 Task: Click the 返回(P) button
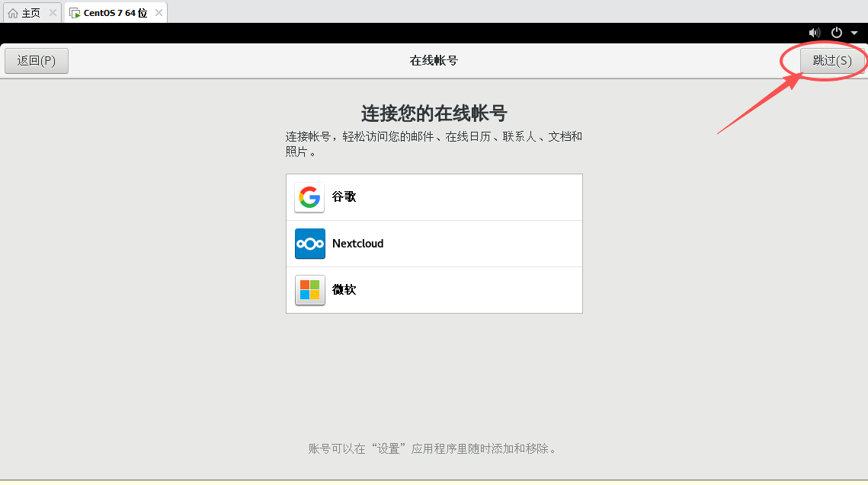coord(37,61)
